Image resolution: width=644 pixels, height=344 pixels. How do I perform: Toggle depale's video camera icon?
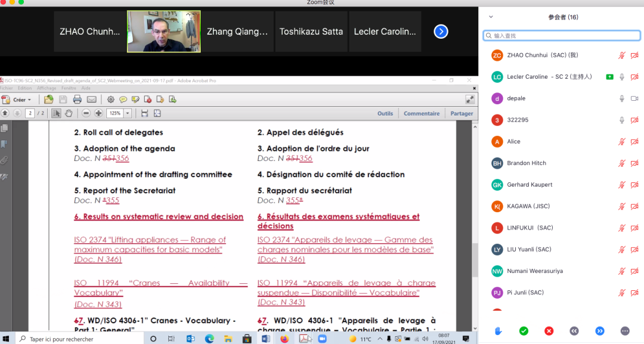[634, 98]
